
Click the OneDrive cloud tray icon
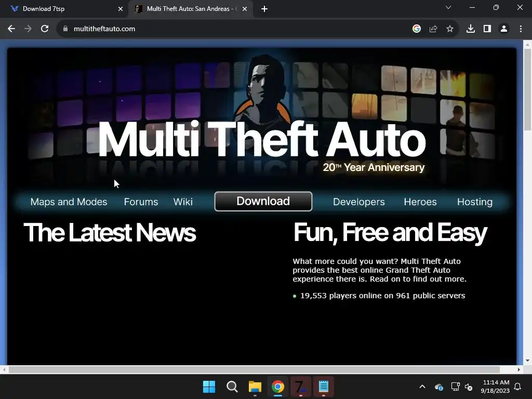coord(438,387)
